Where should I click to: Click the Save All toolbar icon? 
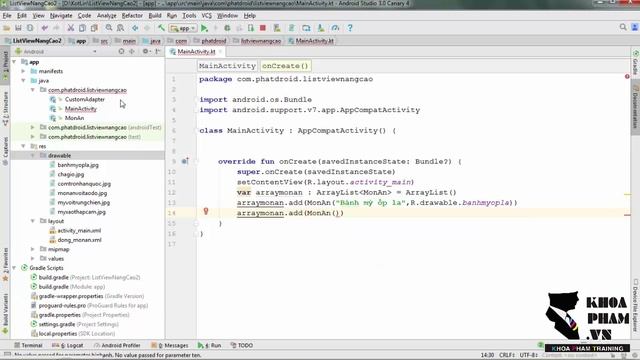point(18,28)
